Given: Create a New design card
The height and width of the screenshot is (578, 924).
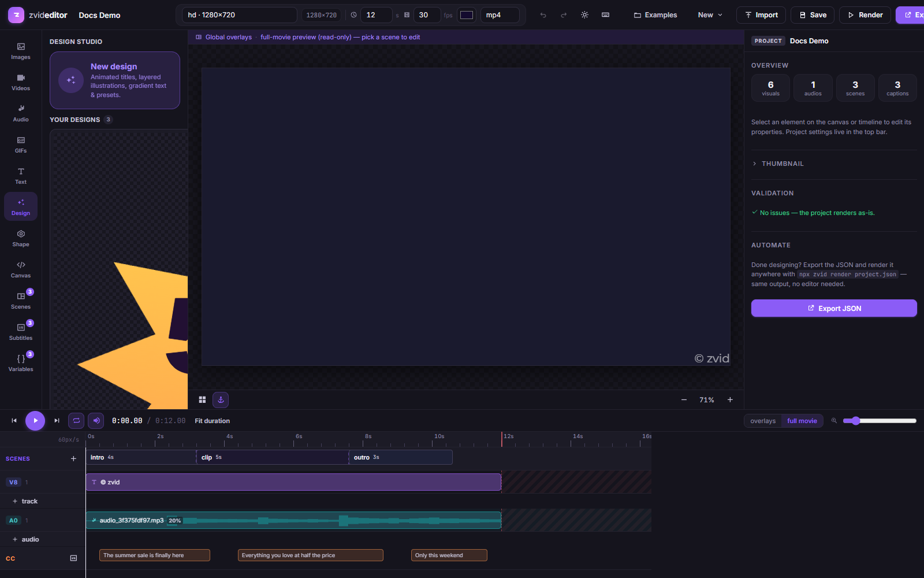Looking at the screenshot, I should coord(115,80).
